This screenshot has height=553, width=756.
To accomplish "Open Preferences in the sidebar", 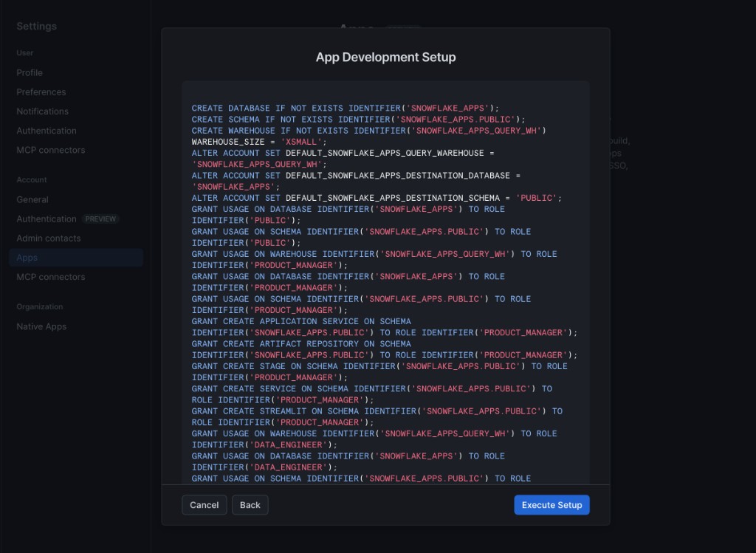I will click(41, 92).
